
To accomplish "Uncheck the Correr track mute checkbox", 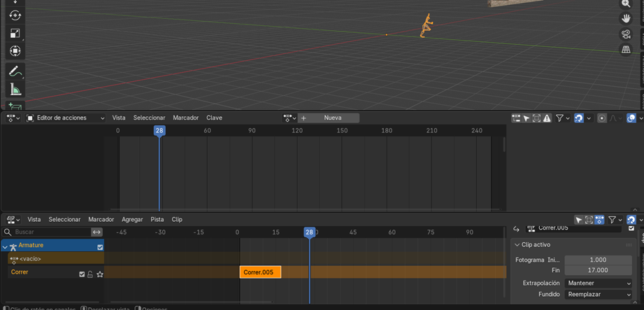I will click(82, 274).
